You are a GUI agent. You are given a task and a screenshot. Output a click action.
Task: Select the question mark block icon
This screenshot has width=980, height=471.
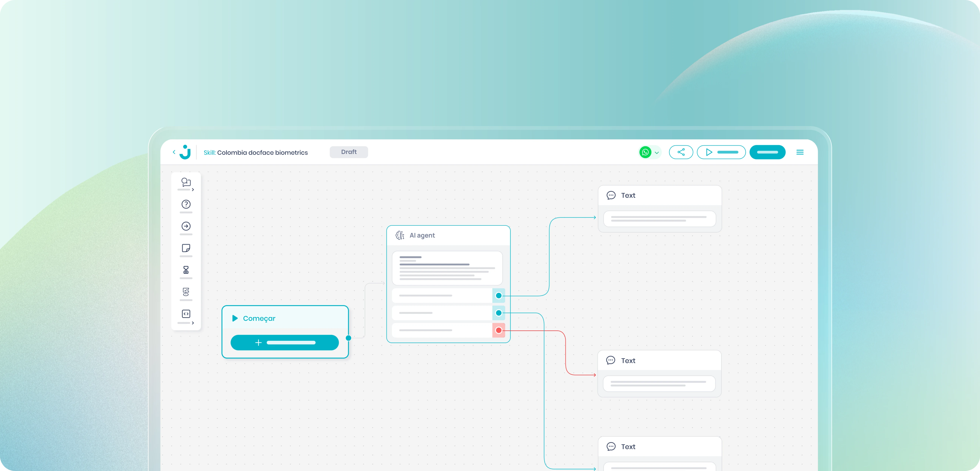186,204
